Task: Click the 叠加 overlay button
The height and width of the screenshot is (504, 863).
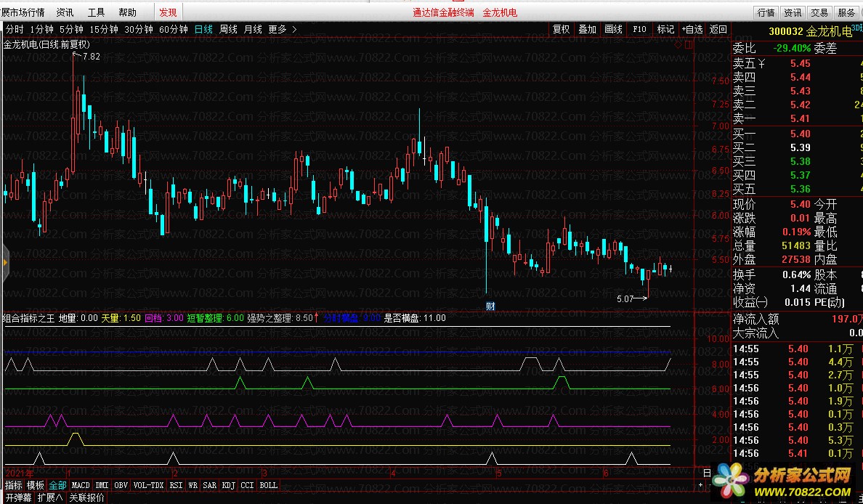Action: pos(587,29)
